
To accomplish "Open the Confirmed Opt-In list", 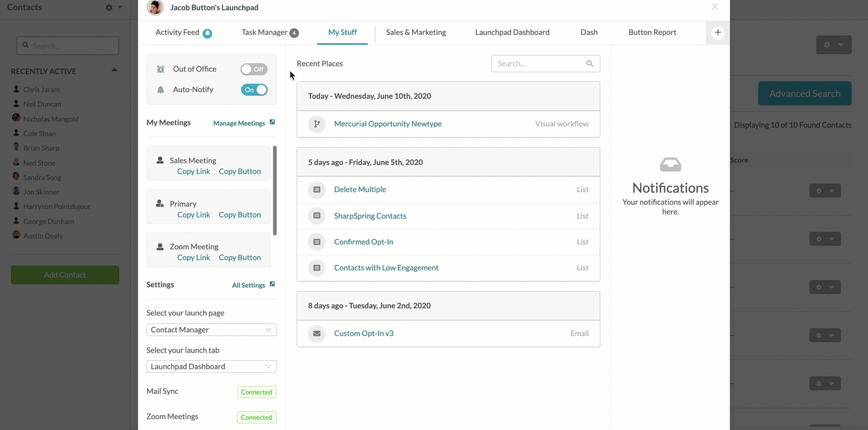I will (x=363, y=242).
